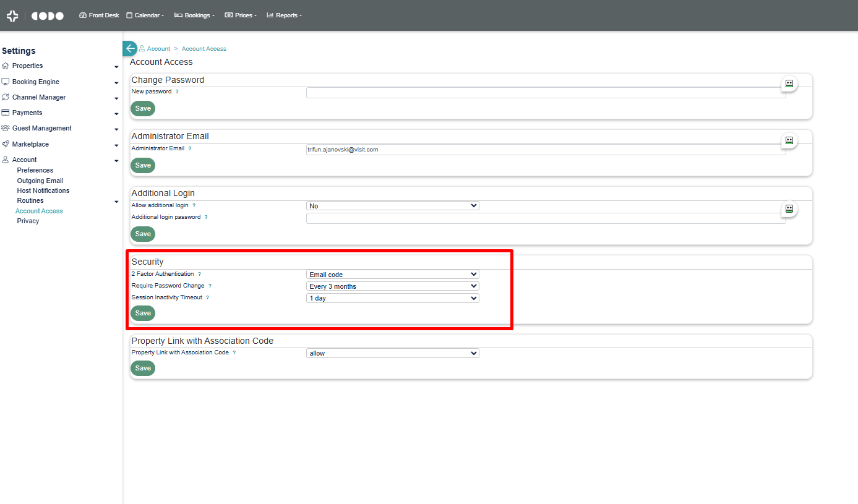Open the Reports menu
The image size is (858, 504).
(284, 15)
